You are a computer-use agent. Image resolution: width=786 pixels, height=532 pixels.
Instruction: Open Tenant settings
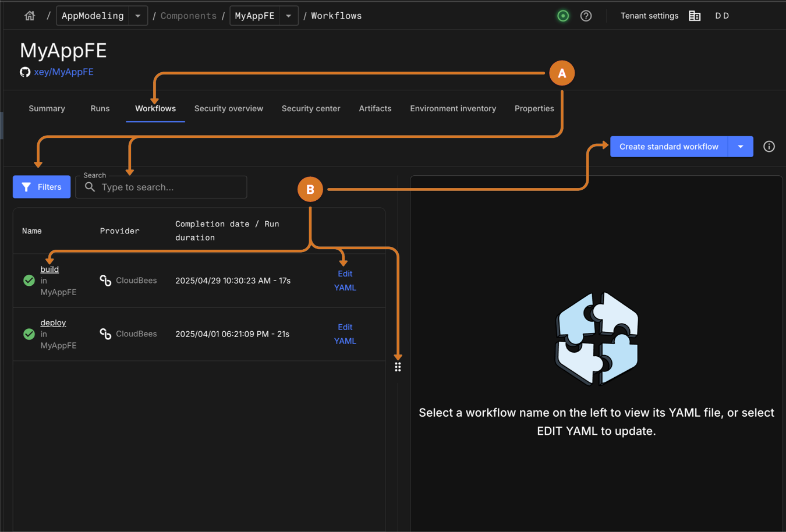coord(649,16)
